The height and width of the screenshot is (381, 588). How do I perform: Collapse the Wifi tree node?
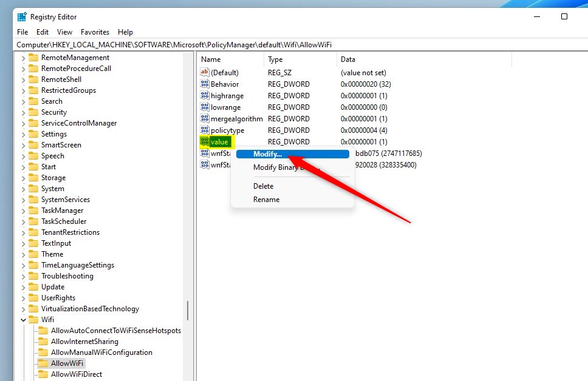click(23, 320)
